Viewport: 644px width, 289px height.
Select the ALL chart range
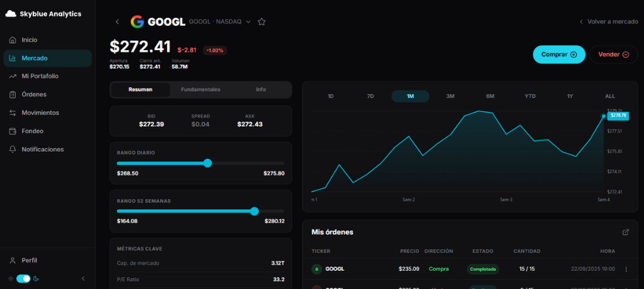610,97
